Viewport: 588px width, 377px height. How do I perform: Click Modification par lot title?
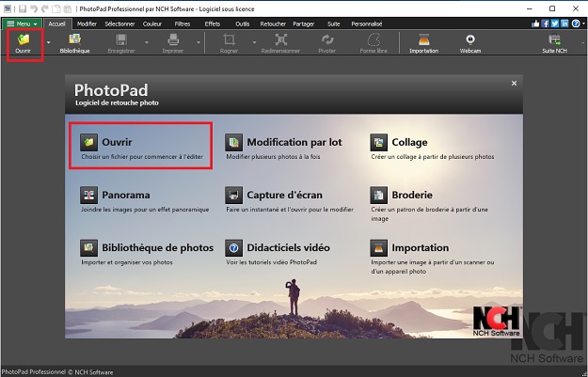[x=294, y=142]
